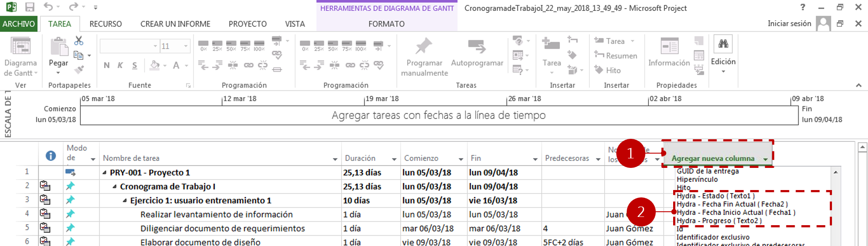868x246 pixels.
Task: Mark task 0% complete in first Programación group
Action: (x=203, y=46)
